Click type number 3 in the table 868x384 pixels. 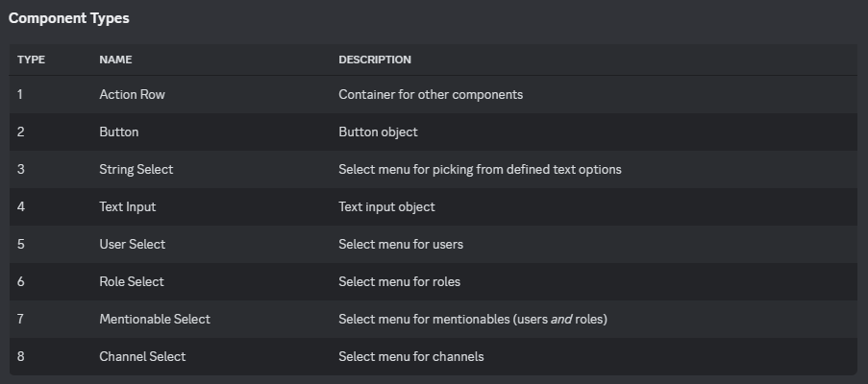[x=20, y=170]
